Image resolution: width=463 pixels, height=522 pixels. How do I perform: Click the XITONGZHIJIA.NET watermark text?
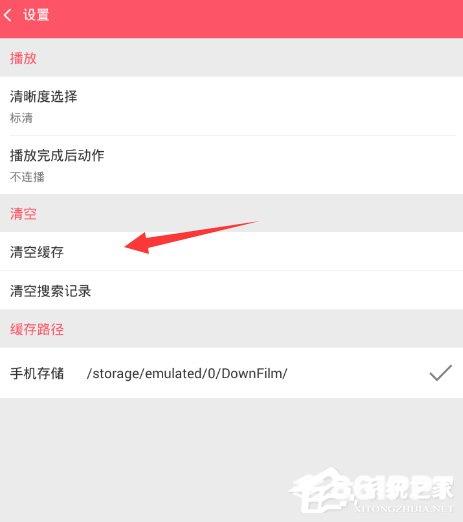(x=402, y=508)
